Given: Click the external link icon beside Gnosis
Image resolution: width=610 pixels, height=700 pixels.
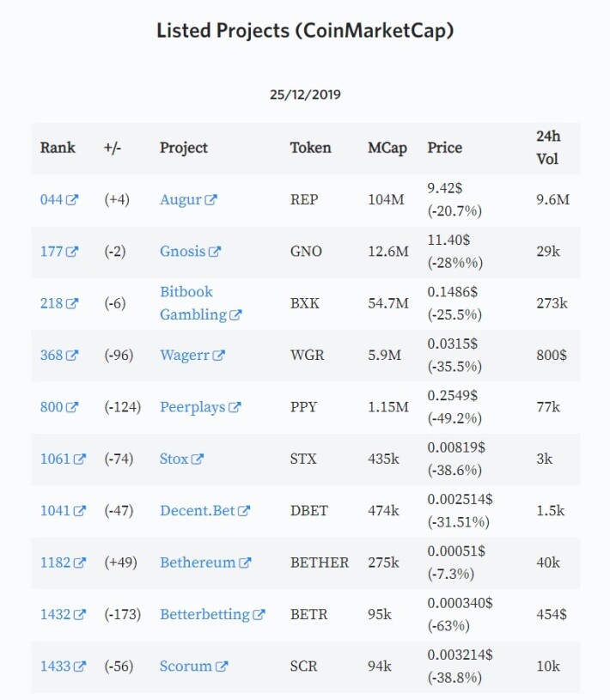Looking at the screenshot, I should (215, 252).
